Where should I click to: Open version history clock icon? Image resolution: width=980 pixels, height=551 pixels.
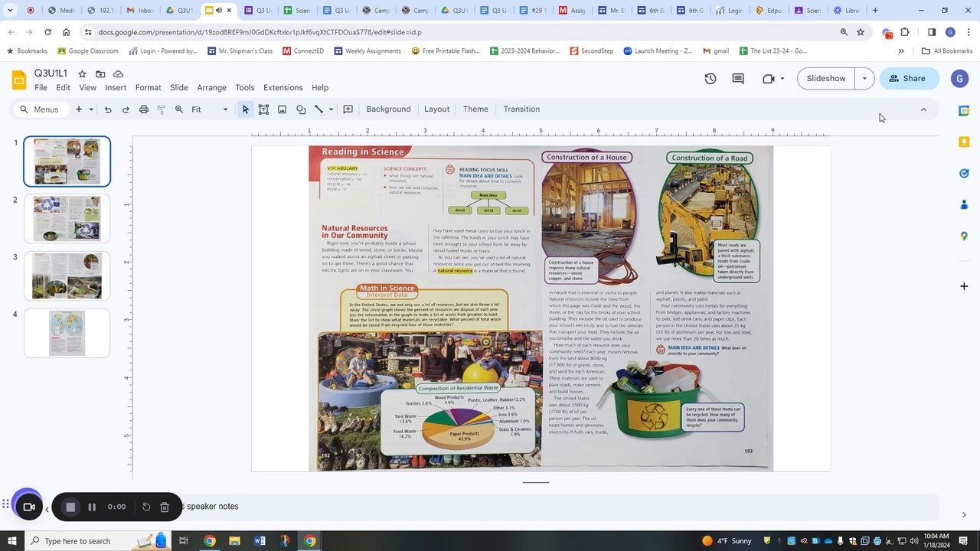(x=710, y=78)
